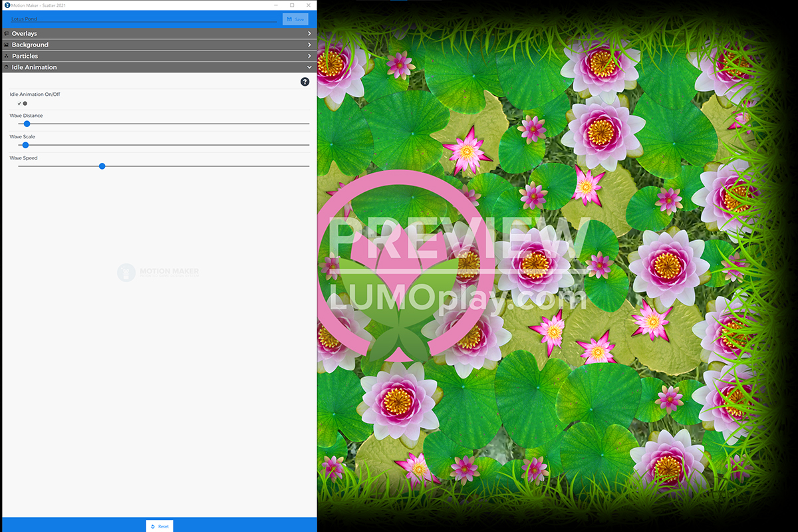Click the lotus pond preview image

coord(557,266)
